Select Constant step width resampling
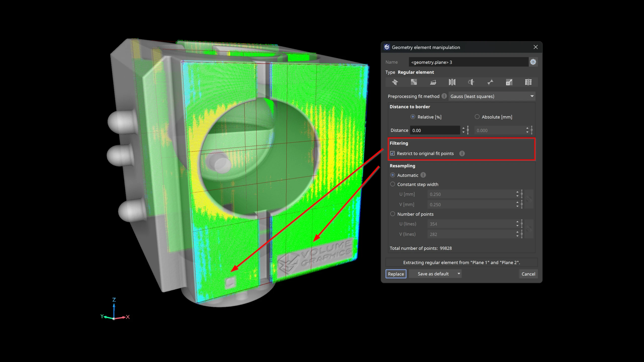 coord(393,184)
